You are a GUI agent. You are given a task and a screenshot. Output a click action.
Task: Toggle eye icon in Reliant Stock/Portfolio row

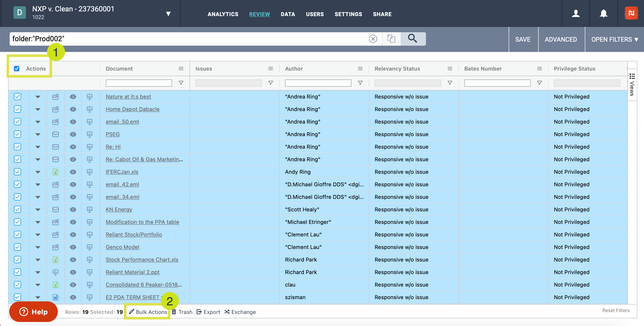[73, 235]
